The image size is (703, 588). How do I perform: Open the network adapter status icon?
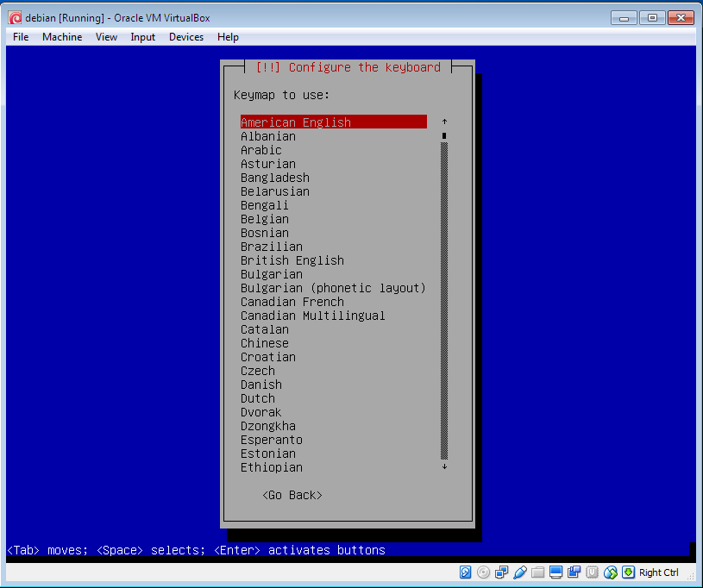[x=501, y=572]
